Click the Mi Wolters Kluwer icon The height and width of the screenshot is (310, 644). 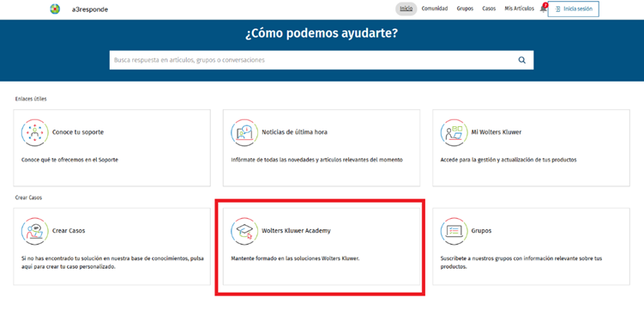454,133
